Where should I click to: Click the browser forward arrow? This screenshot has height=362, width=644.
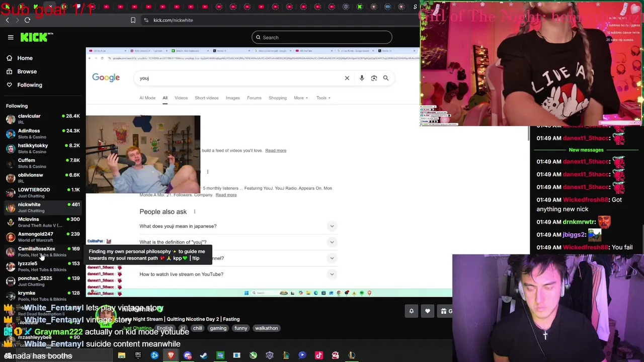(17, 20)
